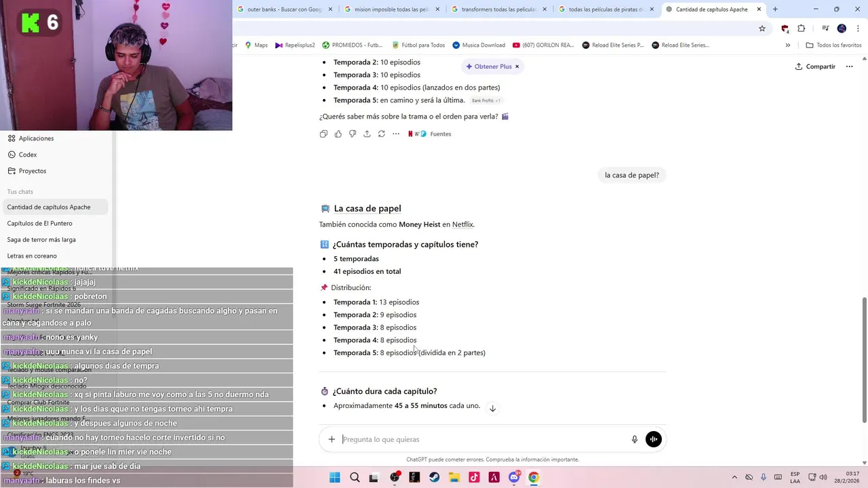
Task: Click the Obtener Plus button
Action: tap(488, 66)
